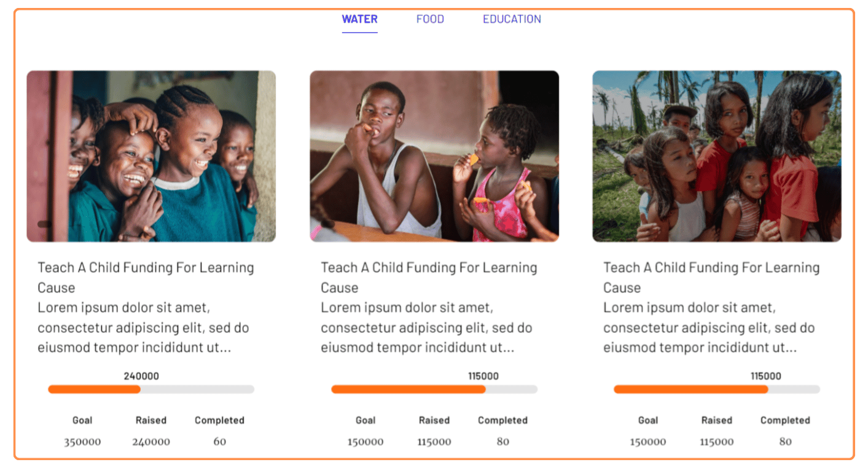
Task: Switch to the WATER tab
Action: [359, 19]
